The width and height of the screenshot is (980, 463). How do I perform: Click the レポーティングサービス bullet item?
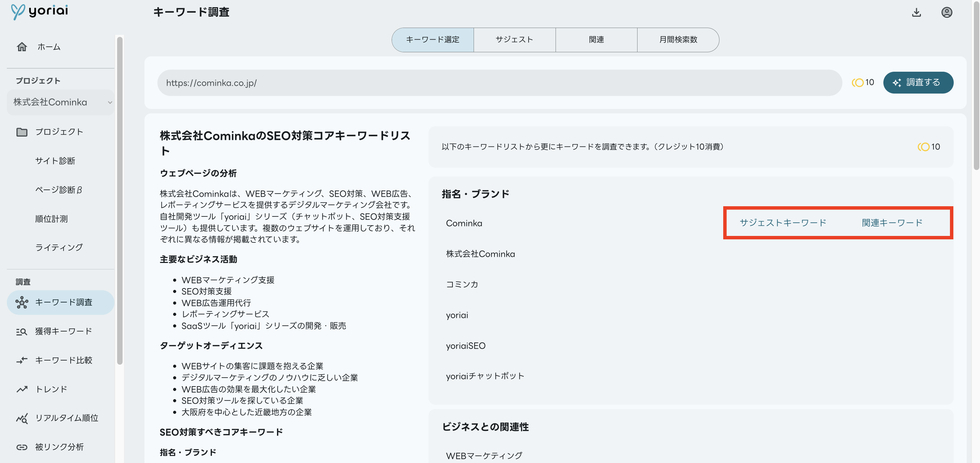tap(225, 314)
